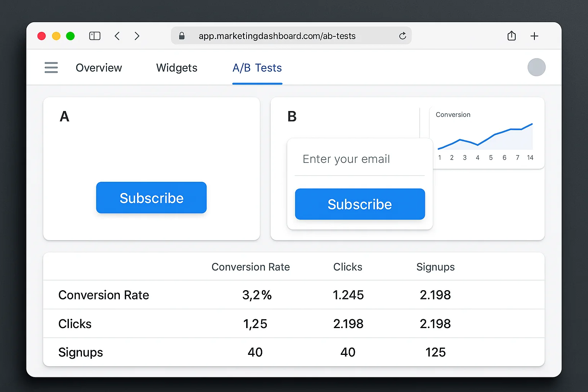
Task: Click the Signups row showing 125
Action: tap(435, 352)
